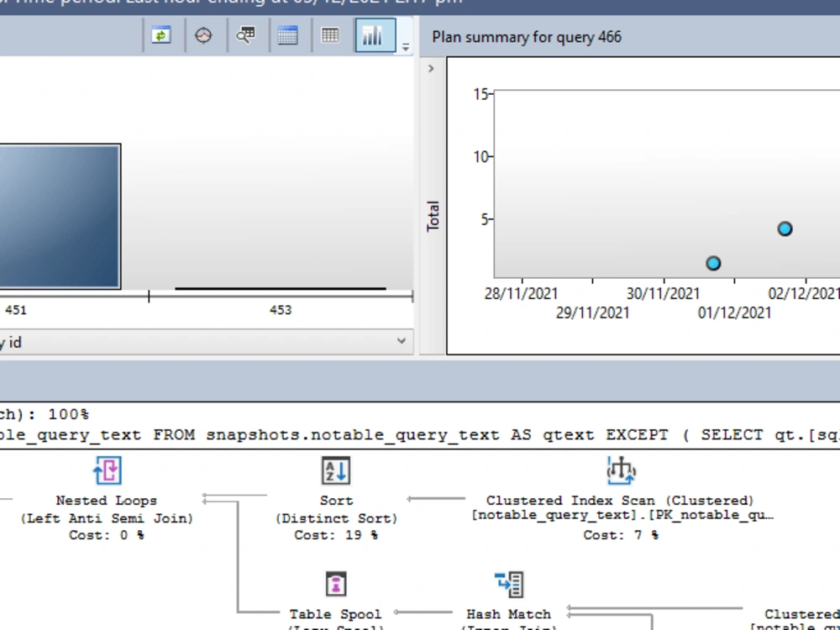Switch to grid with additional details view
The image size is (840, 630).
(x=287, y=35)
